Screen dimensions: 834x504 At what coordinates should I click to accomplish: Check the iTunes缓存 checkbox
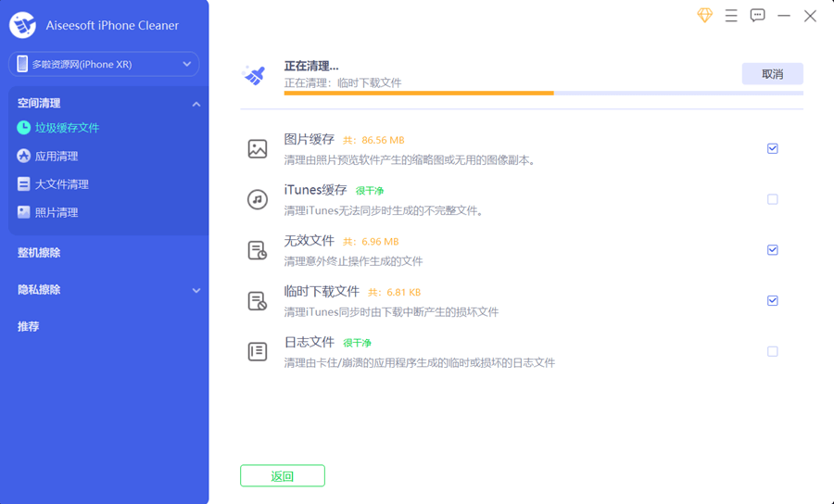click(x=772, y=199)
